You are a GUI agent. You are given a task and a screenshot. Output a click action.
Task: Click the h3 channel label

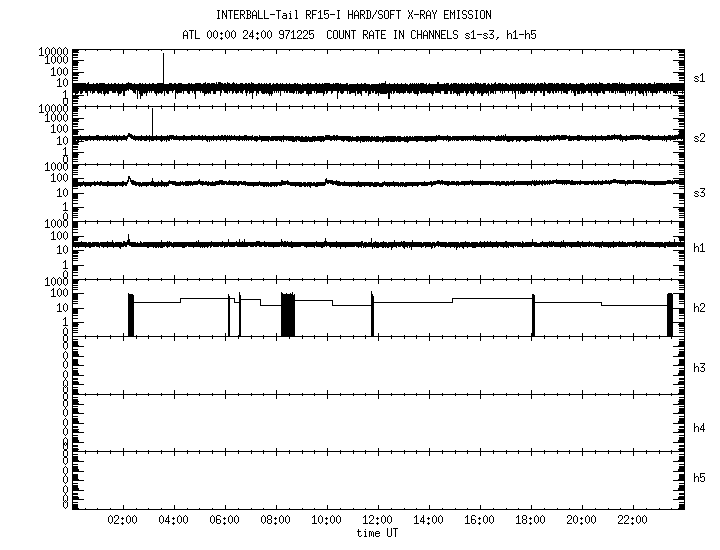point(700,368)
